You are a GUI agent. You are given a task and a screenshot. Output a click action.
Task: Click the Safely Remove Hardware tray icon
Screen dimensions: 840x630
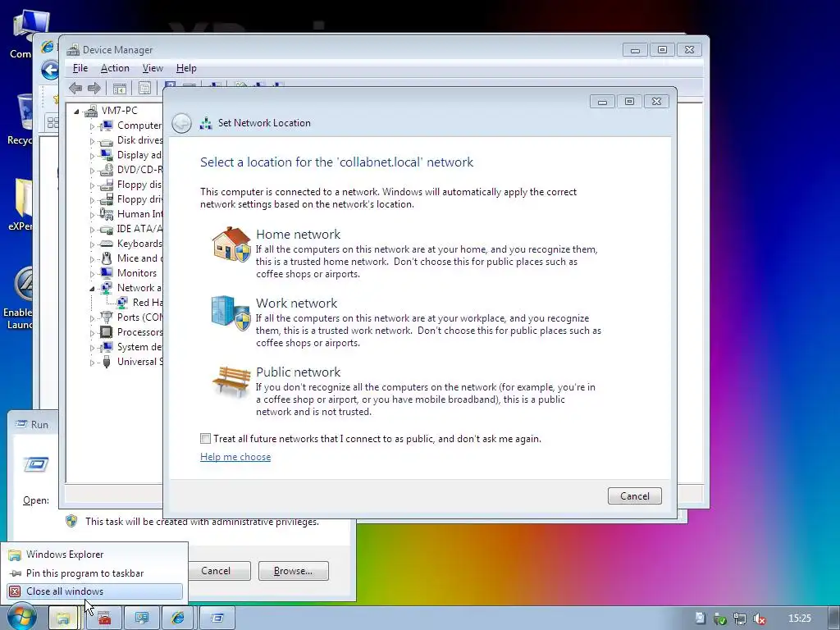click(x=720, y=619)
